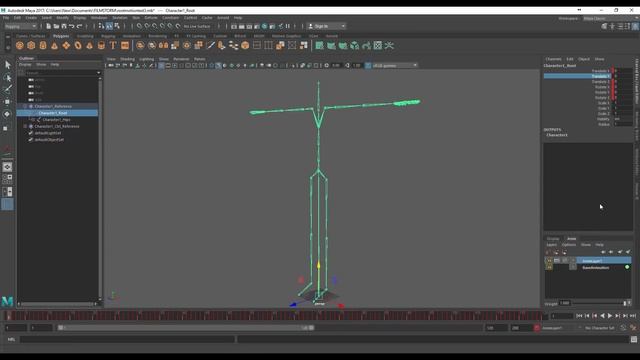640x360 pixels.
Task: Click the playback range slider bar
Action: click(x=186, y=328)
